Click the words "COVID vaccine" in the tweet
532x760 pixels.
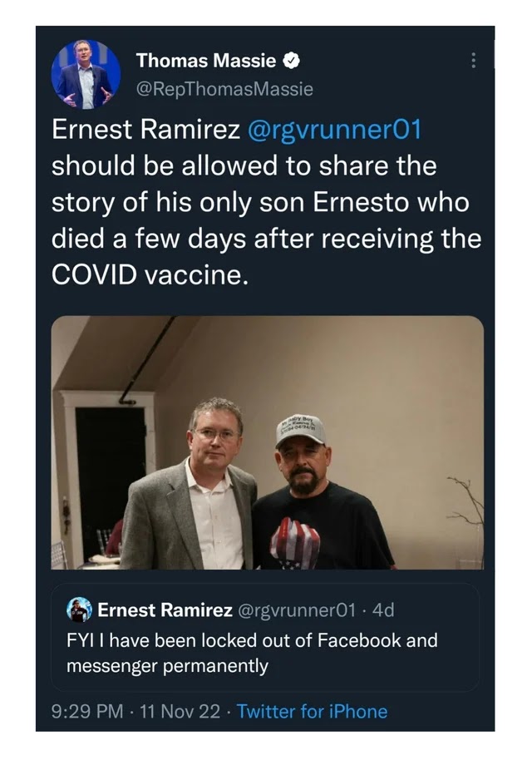[x=150, y=275]
